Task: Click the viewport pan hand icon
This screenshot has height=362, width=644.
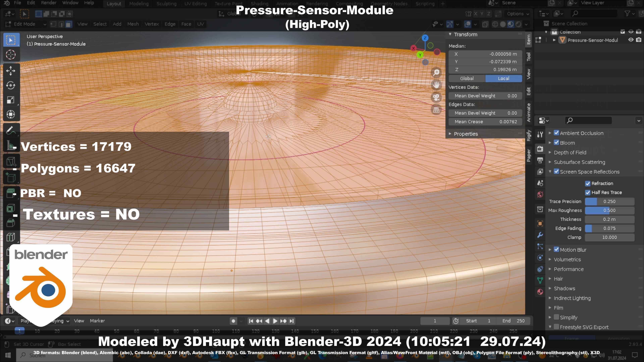Action: pyautogui.click(x=436, y=85)
